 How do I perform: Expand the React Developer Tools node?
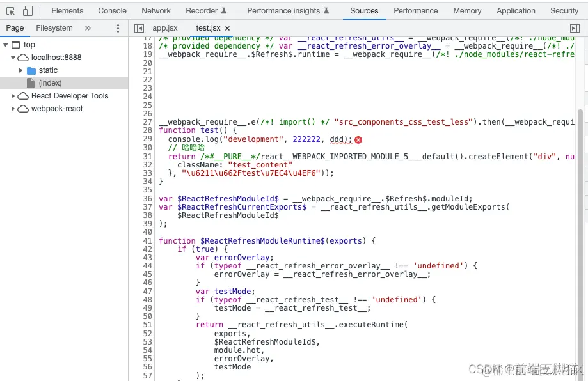(x=13, y=96)
